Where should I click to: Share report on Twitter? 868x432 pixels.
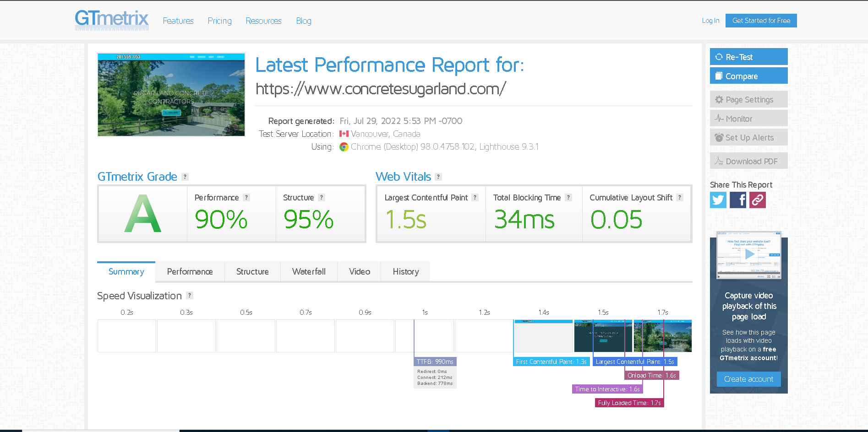(x=718, y=200)
